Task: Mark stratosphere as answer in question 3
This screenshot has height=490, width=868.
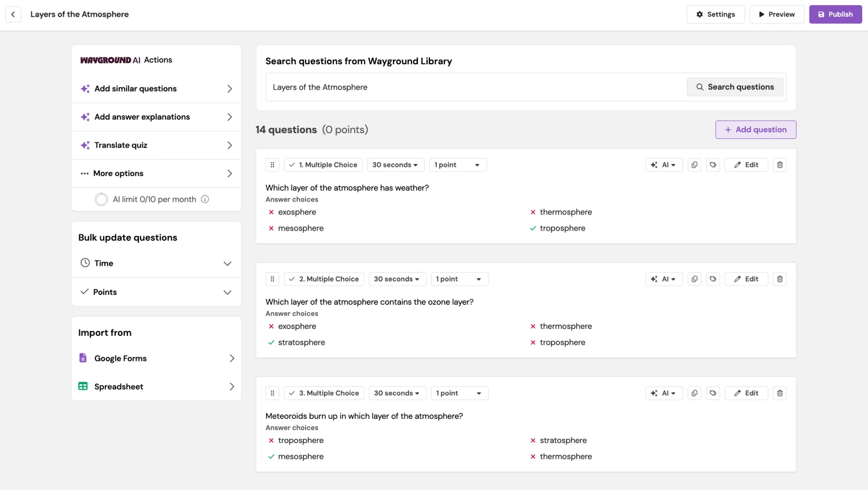Action: coord(533,441)
